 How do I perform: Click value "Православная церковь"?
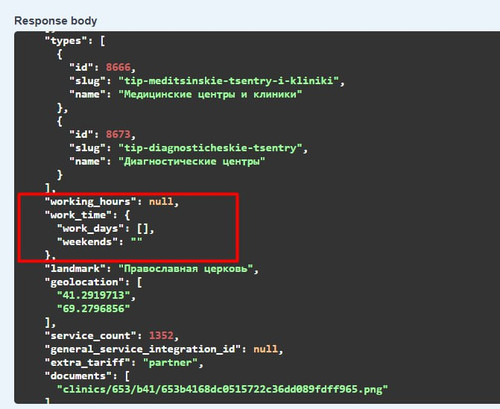(x=186, y=269)
